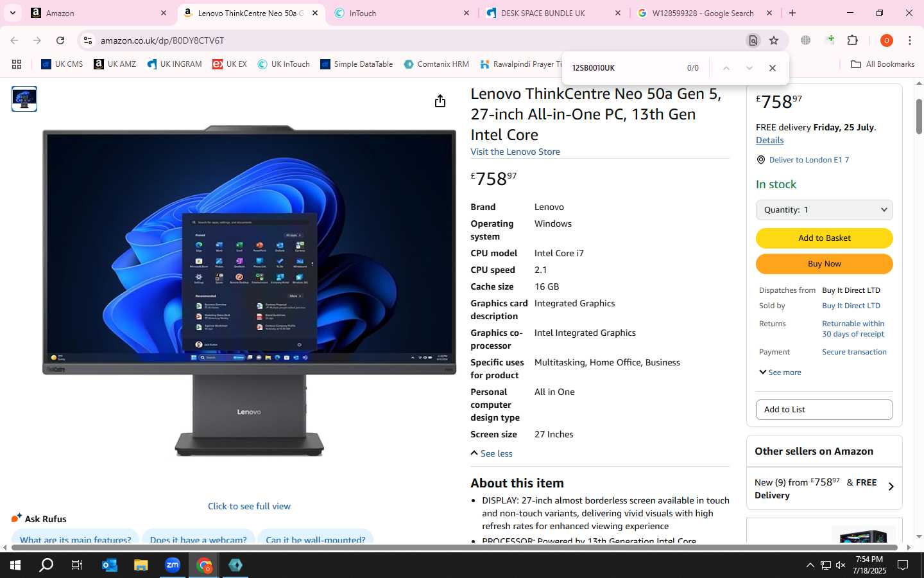
Task: Open the tab search dropdown arrow
Action: click(13, 13)
